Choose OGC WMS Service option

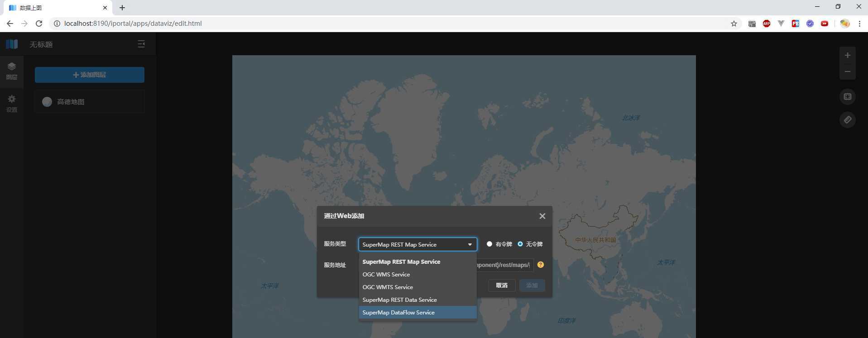(417, 274)
